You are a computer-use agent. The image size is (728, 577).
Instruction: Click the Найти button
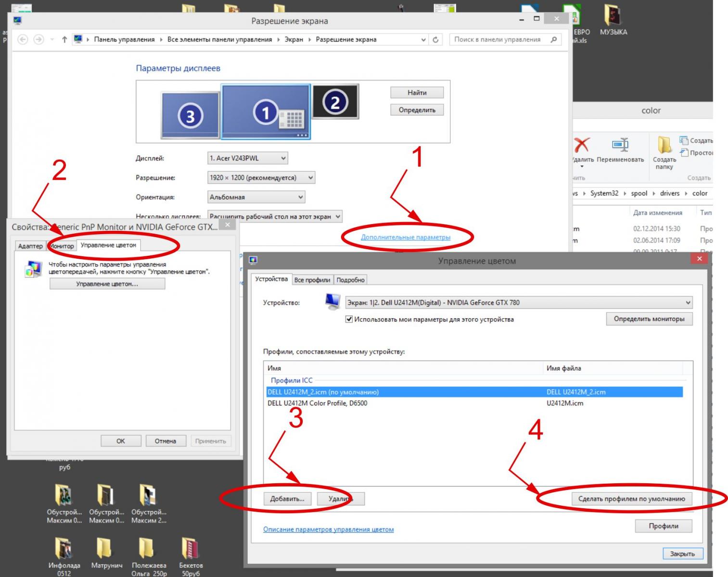pos(417,92)
